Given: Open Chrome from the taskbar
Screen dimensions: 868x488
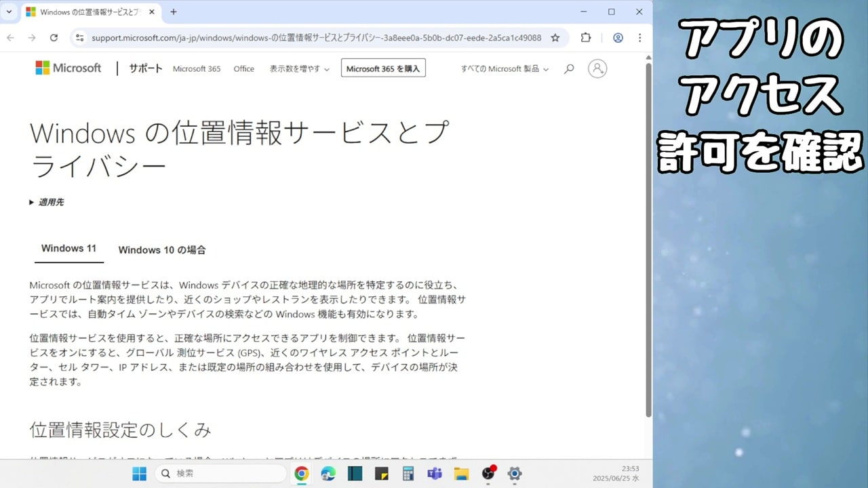Looking at the screenshot, I should point(302,474).
